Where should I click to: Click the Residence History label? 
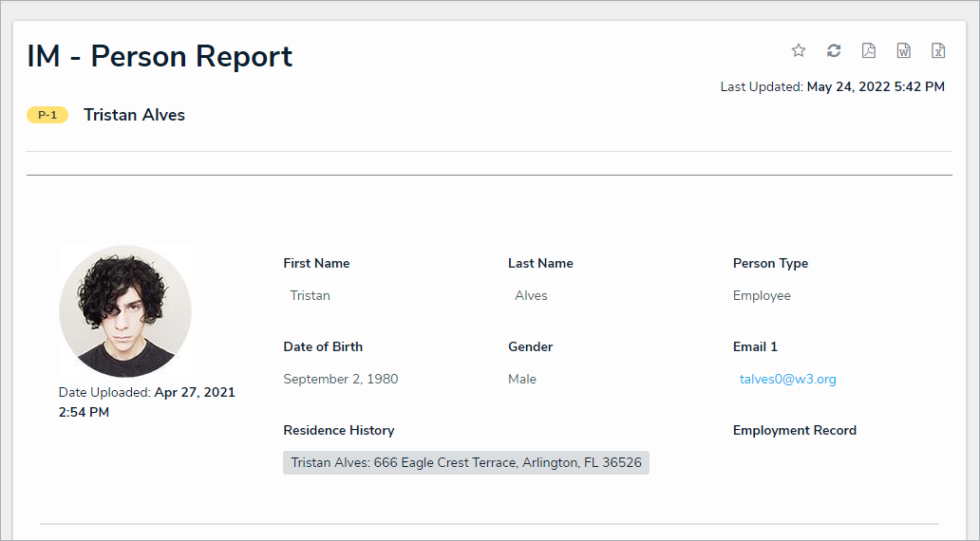338,430
